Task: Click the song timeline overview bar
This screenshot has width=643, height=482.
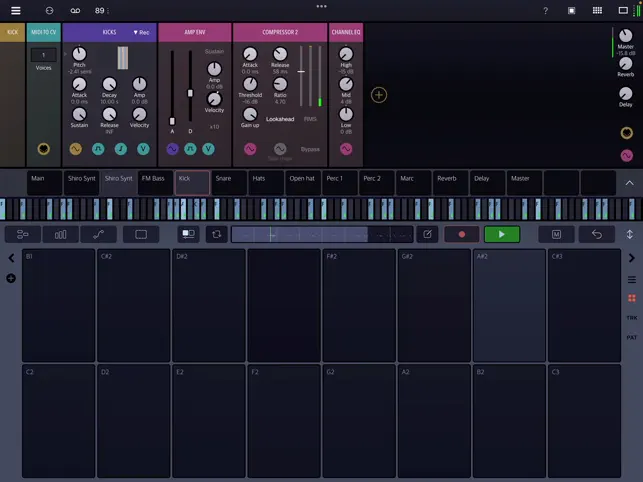Action: pos(322,234)
